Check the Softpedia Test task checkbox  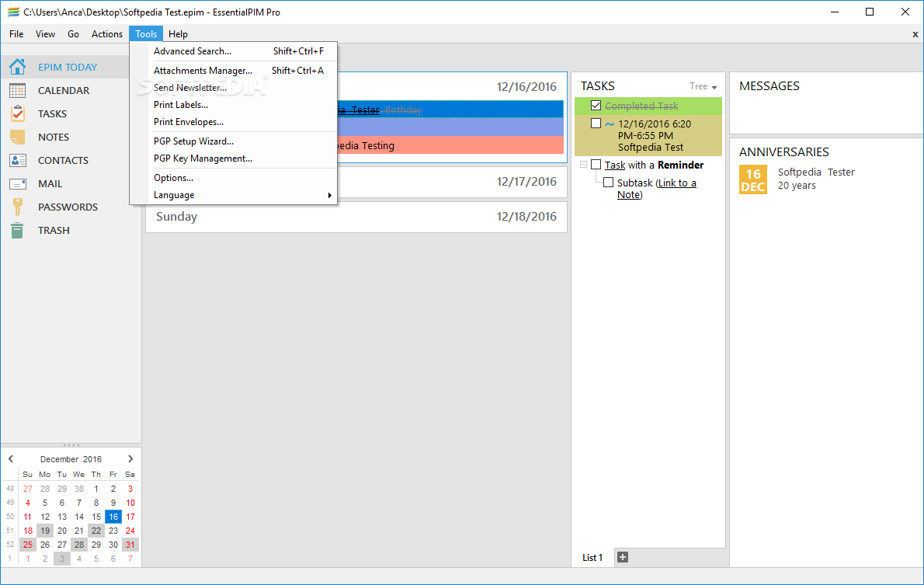click(596, 124)
